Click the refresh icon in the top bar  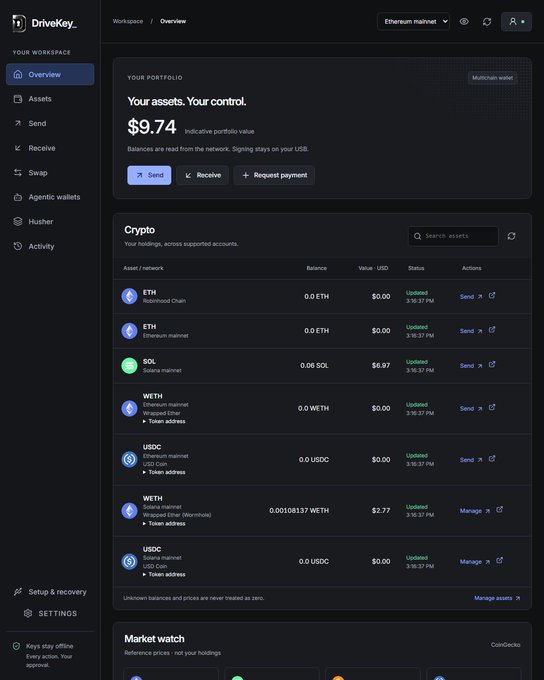coord(487,21)
